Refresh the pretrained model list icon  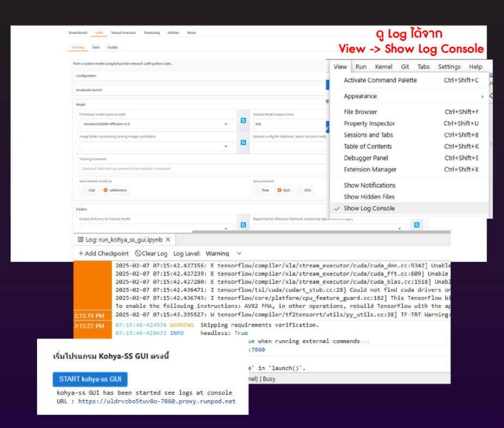243,120
